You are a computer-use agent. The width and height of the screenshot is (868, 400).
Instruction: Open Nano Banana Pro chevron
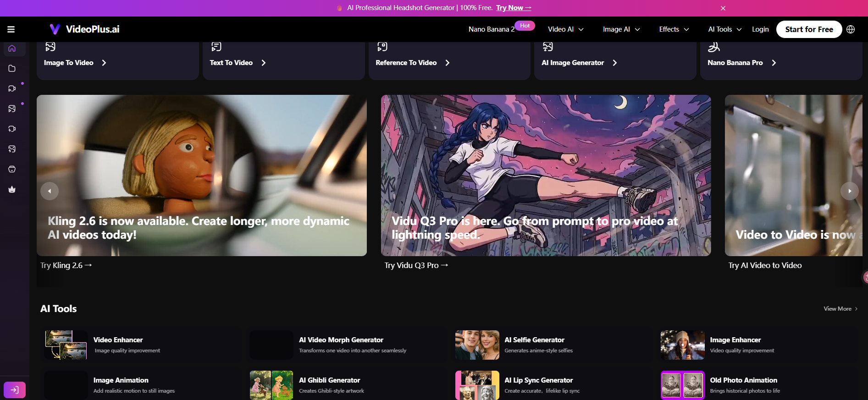[774, 63]
